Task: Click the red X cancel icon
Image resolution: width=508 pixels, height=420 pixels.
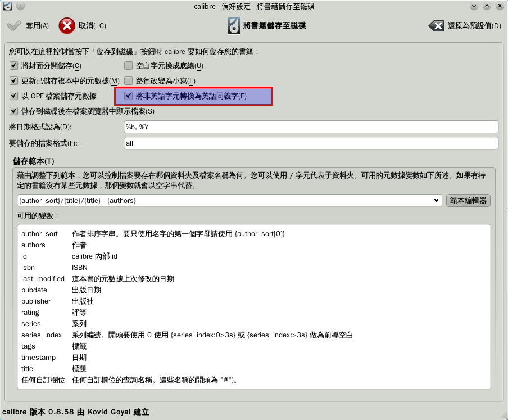Action: coord(67,26)
